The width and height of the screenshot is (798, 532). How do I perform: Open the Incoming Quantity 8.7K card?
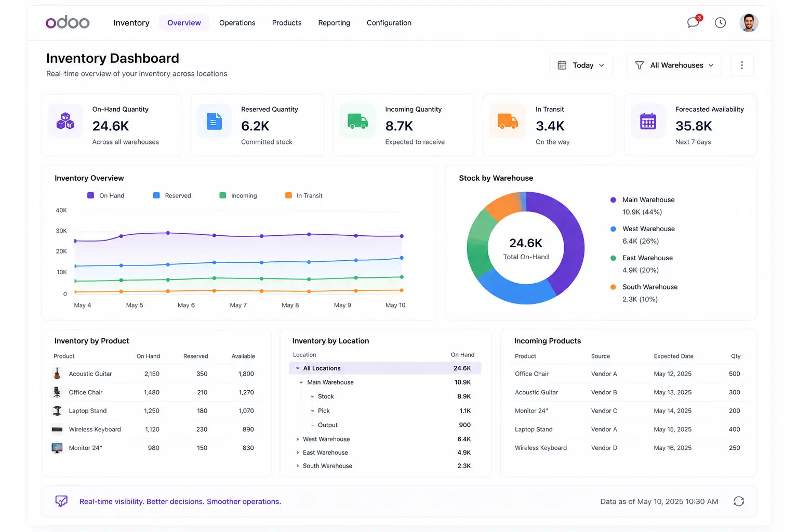click(x=403, y=125)
